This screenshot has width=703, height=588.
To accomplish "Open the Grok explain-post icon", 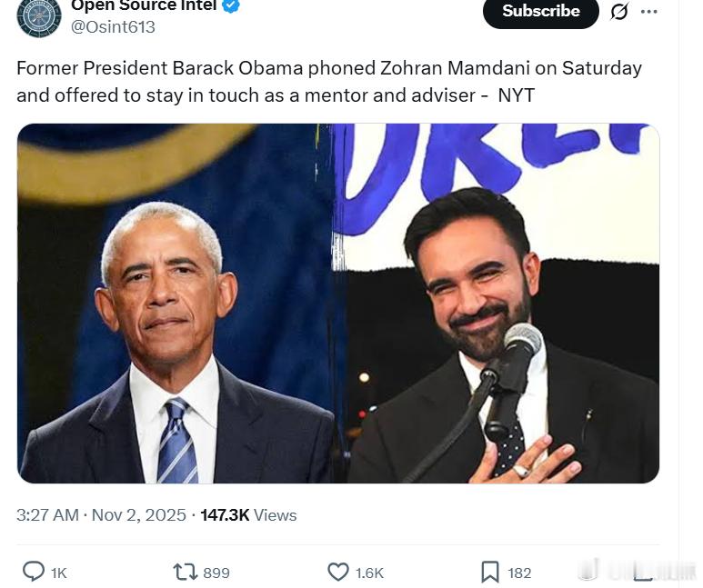I will coord(619,12).
